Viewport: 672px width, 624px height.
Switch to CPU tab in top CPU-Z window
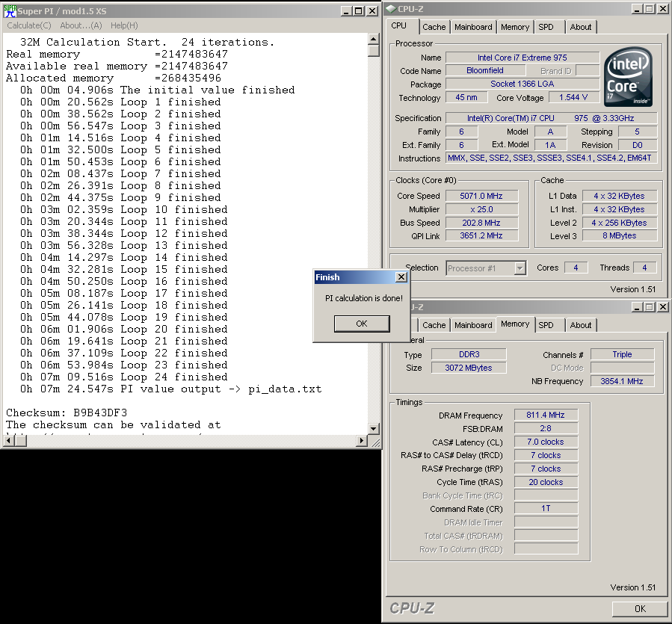398,25
